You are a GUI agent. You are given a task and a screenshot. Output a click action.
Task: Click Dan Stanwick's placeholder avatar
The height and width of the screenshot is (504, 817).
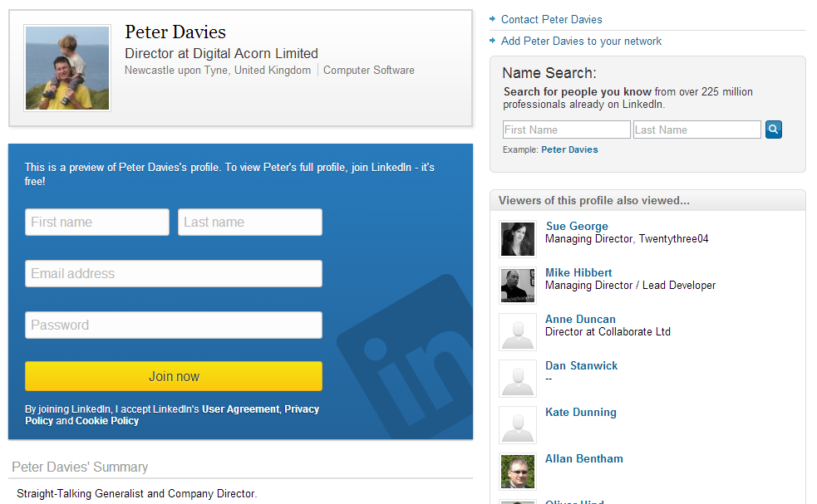[518, 379]
